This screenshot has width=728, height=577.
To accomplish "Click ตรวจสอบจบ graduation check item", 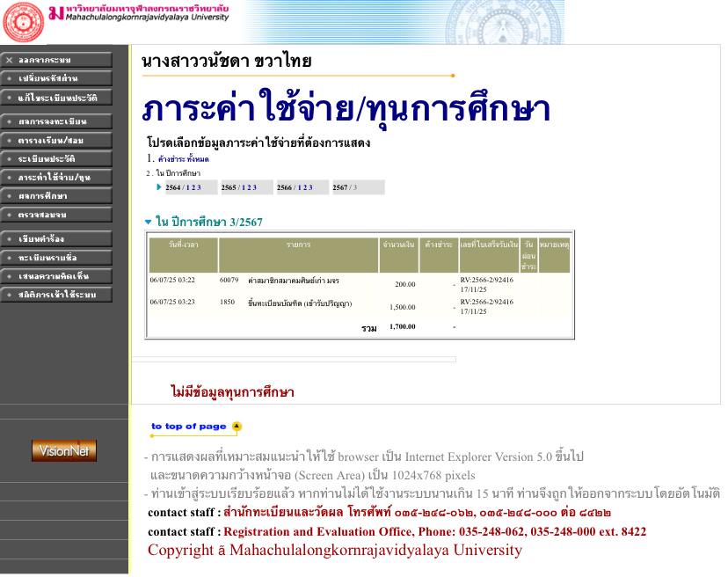I will (56, 215).
